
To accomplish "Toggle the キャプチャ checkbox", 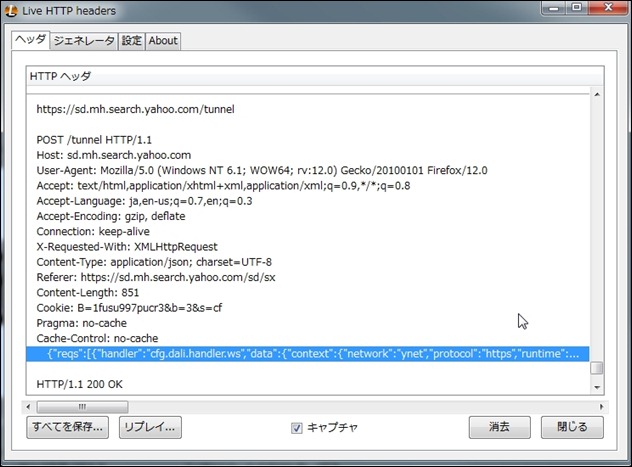I will click(297, 428).
